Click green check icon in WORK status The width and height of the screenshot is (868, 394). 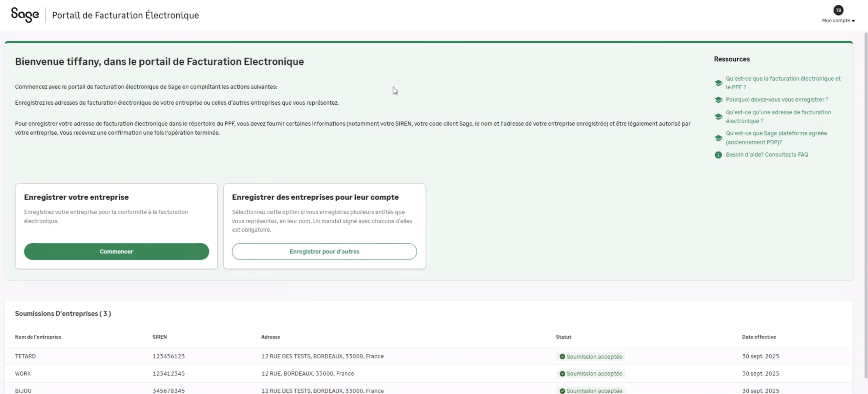[x=562, y=374]
